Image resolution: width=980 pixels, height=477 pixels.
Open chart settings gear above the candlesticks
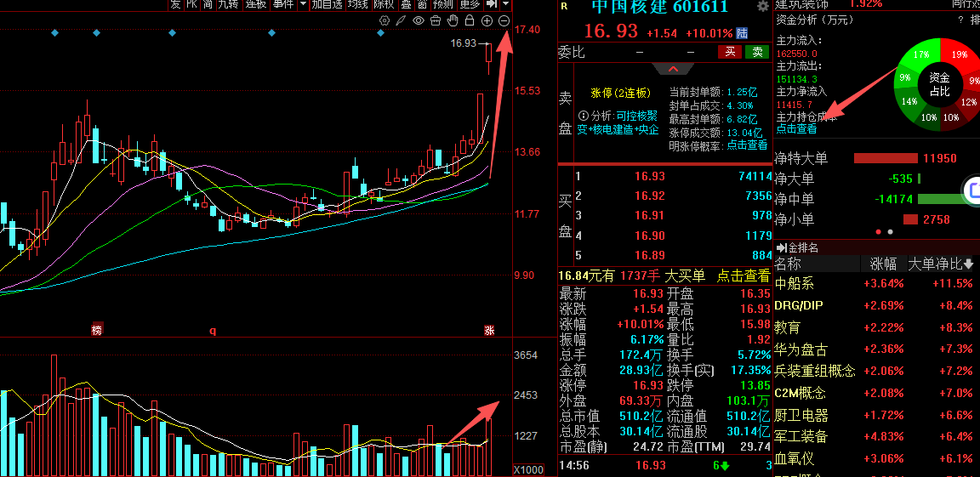(x=385, y=21)
